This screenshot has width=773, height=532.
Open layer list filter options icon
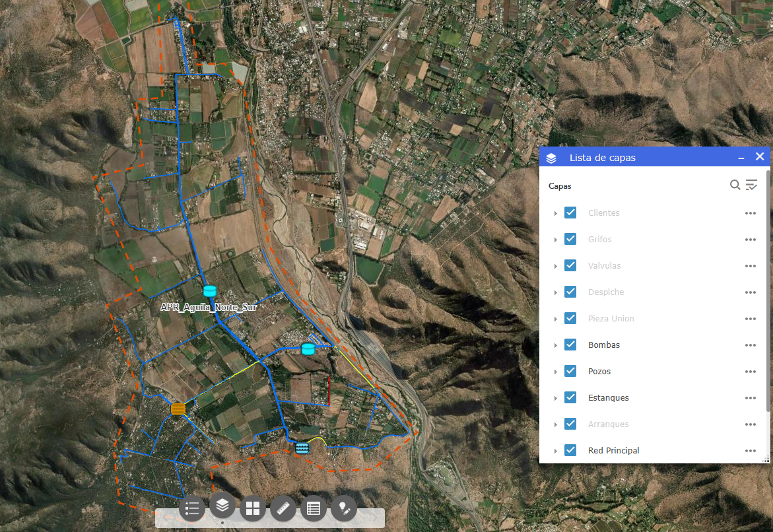751,185
